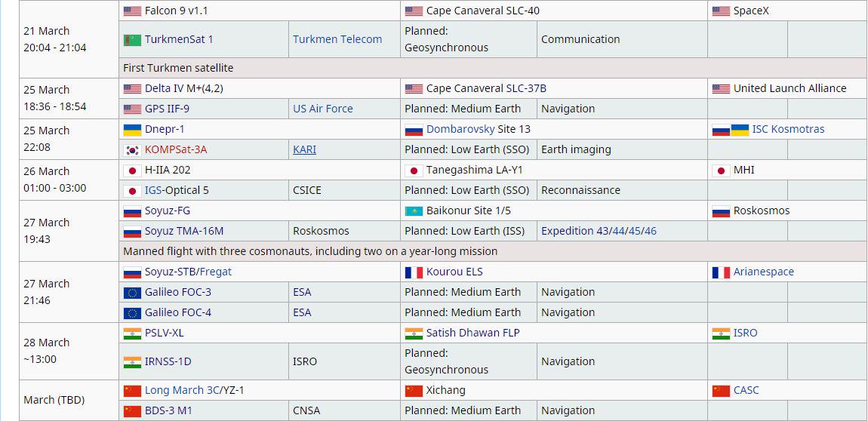Viewport: 868px width, 421px height.
Task: Click the French flag beside Kourou ELS
Action: click(x=414, y=272)
